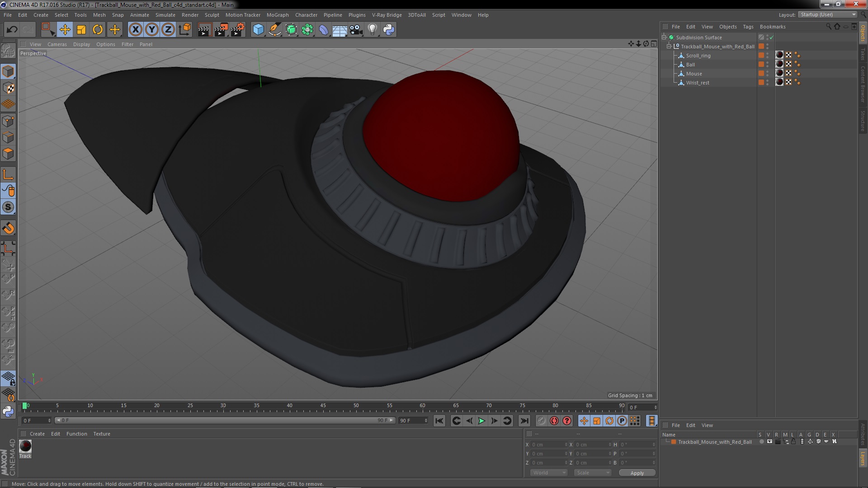Open the Layout dropdown Startup (User)

827,14
